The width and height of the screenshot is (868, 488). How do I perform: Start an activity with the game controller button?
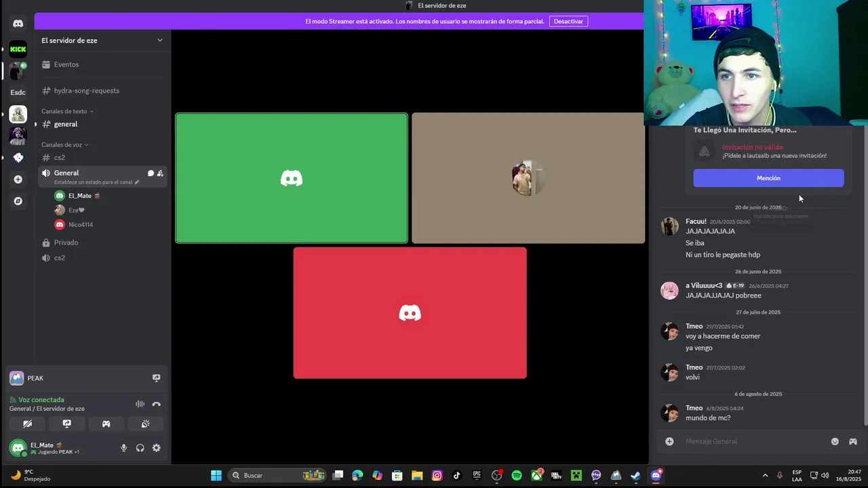coord(106,424)
